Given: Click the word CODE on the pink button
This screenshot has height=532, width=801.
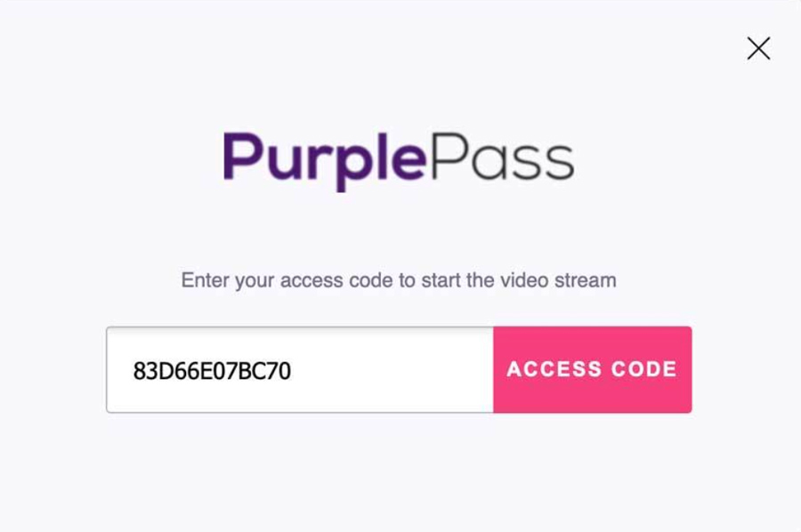Looking at the screenshot, I should click(644, 369).
